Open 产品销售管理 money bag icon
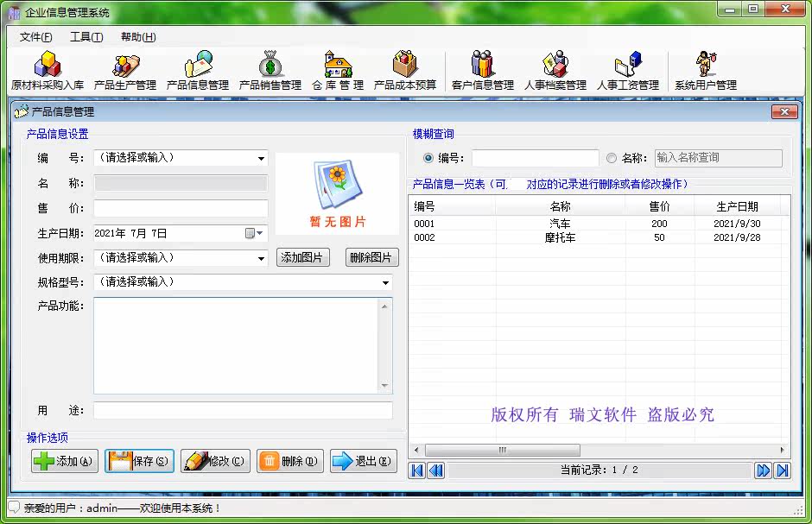The image size is (812, 524). 270,64
